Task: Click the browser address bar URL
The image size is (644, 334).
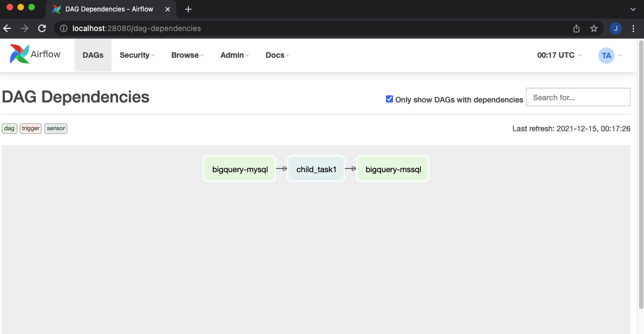Action: point(137,28)
